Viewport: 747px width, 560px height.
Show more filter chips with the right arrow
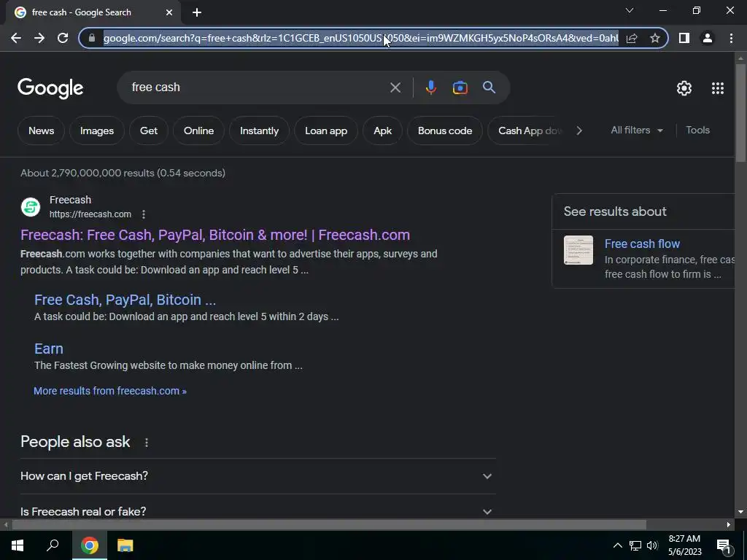tap(578, 131)
